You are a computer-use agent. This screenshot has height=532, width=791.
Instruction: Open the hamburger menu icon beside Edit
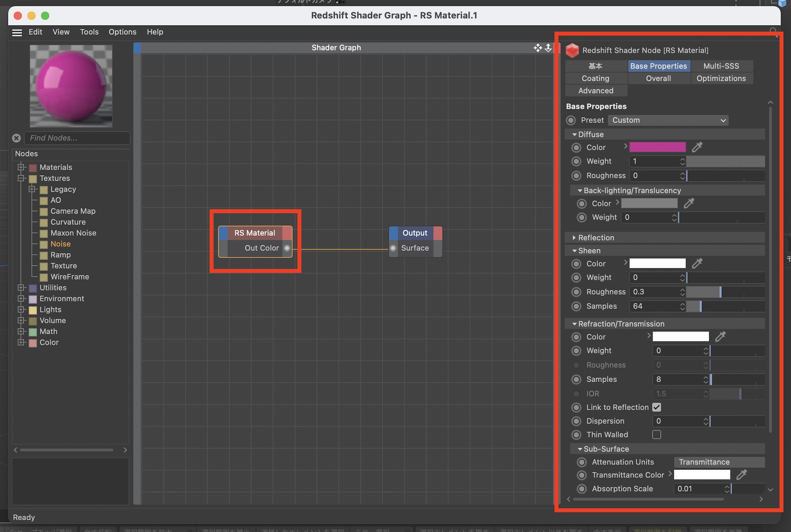(x=17, y=32)
